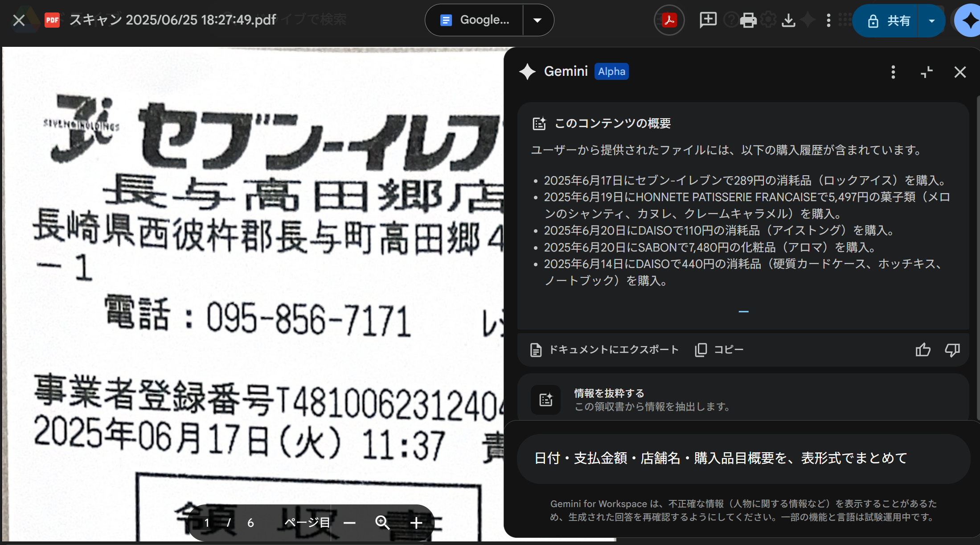Give thumbs down to the summary
Screen dimensions: 980x545
pyautogui.click(x=952, y=350)
